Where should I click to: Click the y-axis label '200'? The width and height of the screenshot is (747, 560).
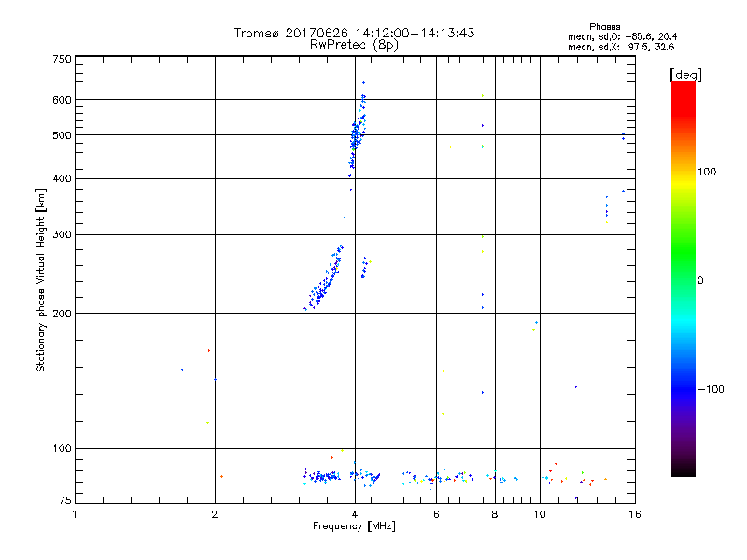[x=62, y=314]
